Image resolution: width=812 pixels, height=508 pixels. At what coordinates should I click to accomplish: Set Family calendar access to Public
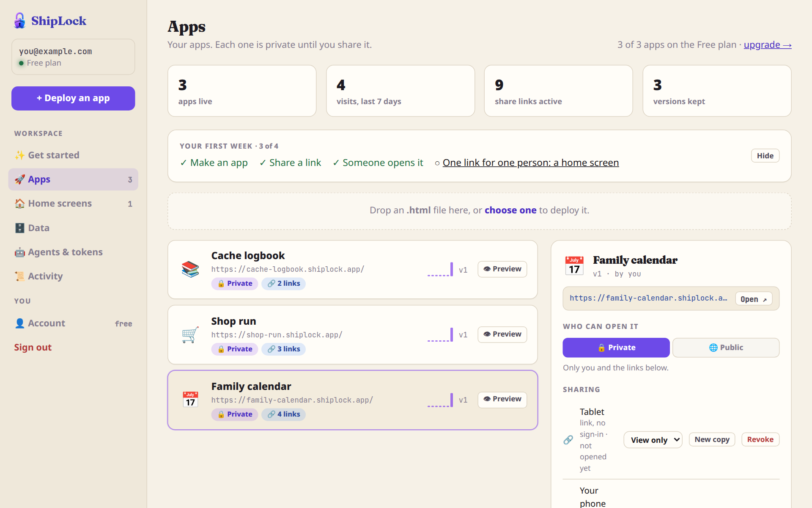pos(726,348)
